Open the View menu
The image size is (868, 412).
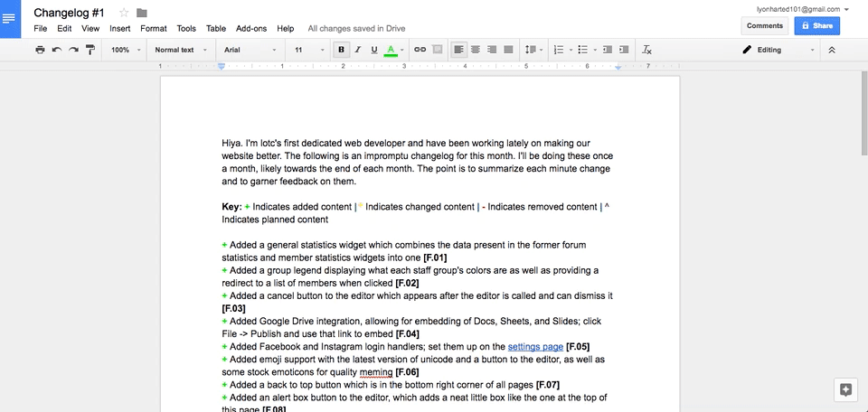(x=90, y=28)
